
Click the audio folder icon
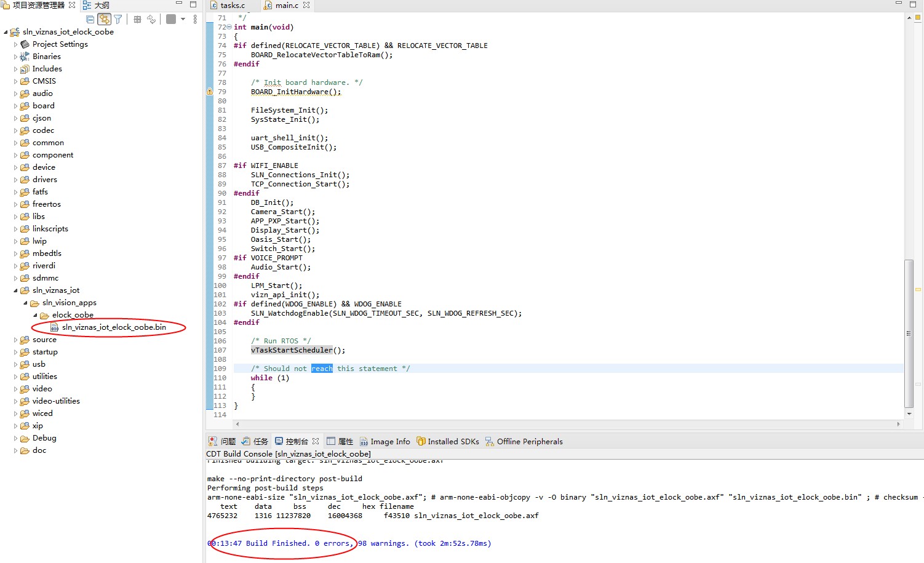(25, 94)
